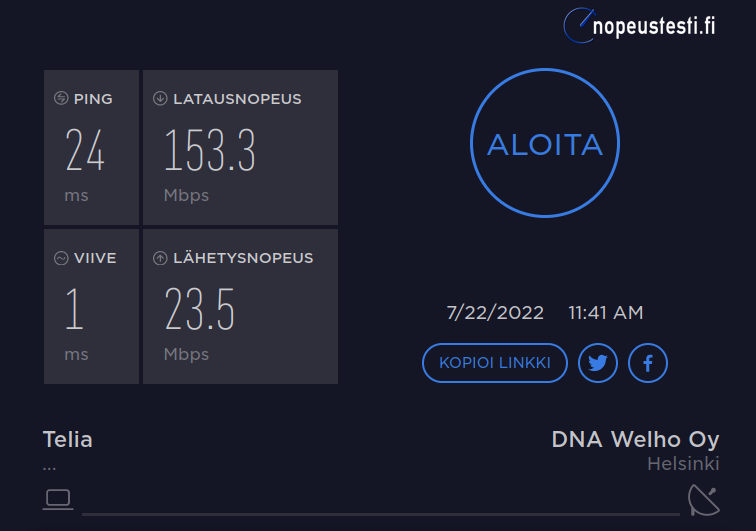Click the 1 ms jitter value
This screenshot has width=756, height=531.
pos(74,310)
